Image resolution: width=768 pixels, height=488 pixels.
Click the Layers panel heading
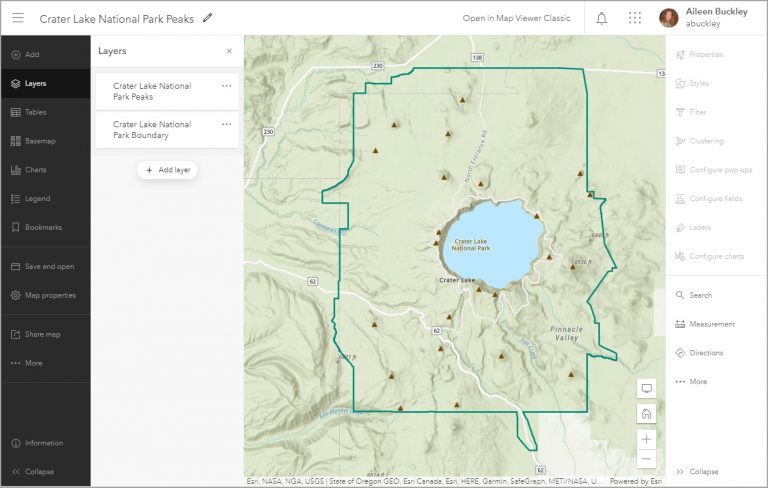pyautogui.click(x=112, y=51)
